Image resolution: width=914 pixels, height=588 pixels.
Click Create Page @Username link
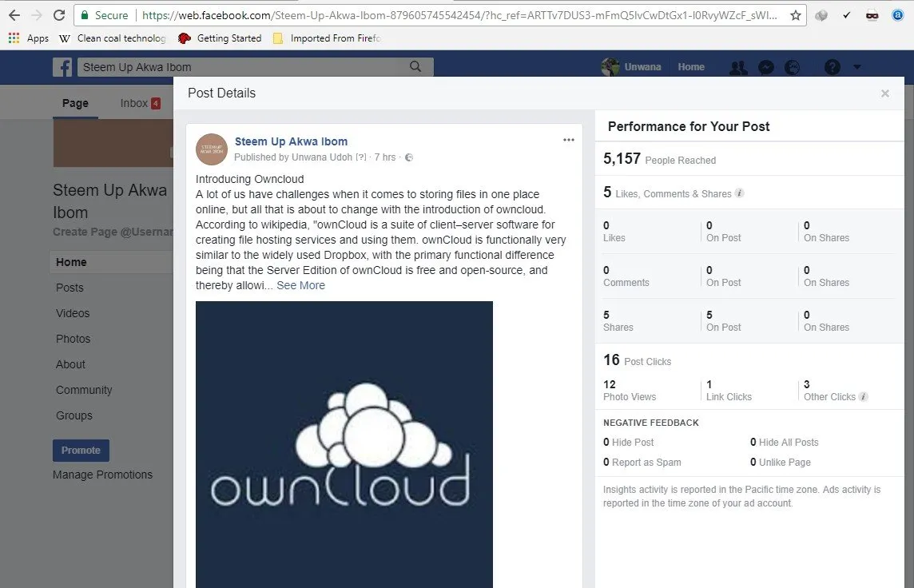click(x=113, y=232)
